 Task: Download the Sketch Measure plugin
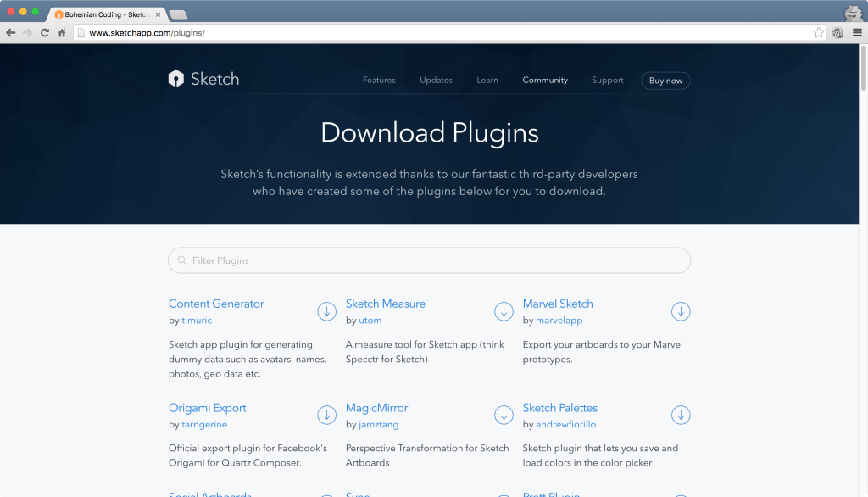point(504,311)
